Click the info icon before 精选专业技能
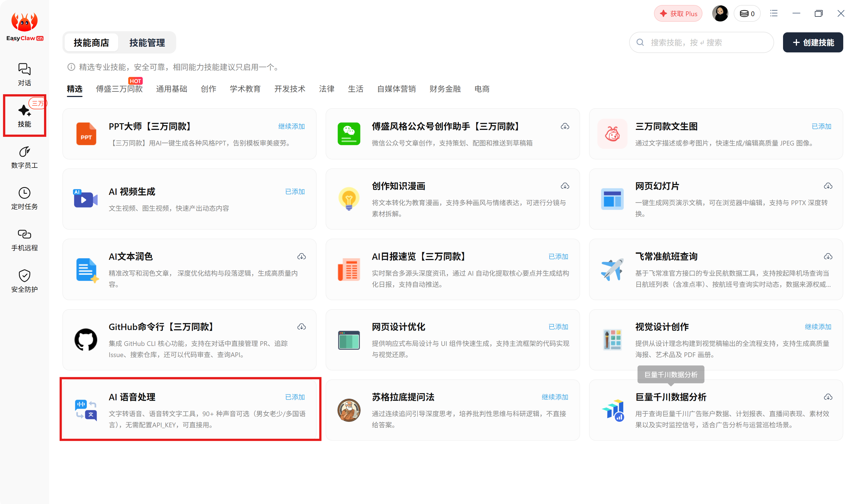The height and width of the screenshot is (504, 853). [71, 67]
